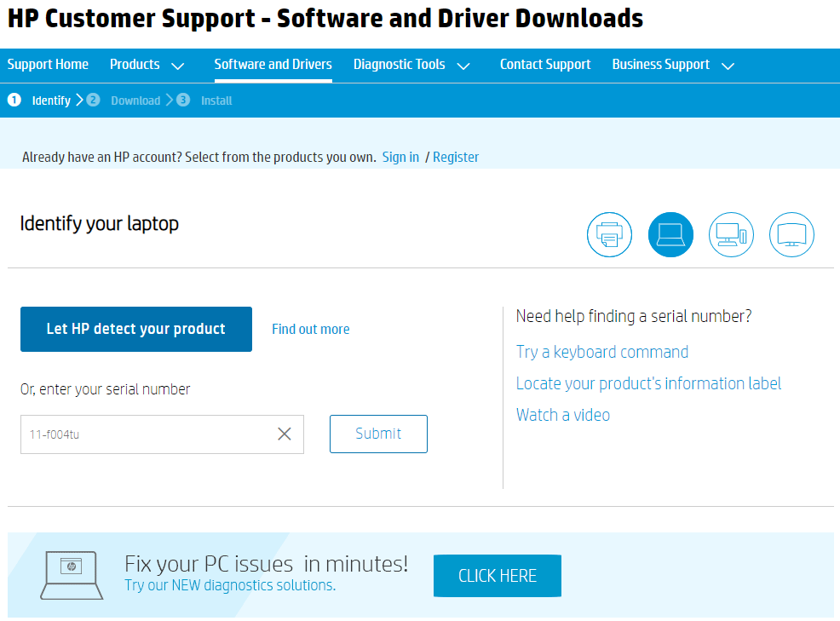Click the laptop illustration in diagnostics banner
Screen dimensions: 840x621
[72, 576]
